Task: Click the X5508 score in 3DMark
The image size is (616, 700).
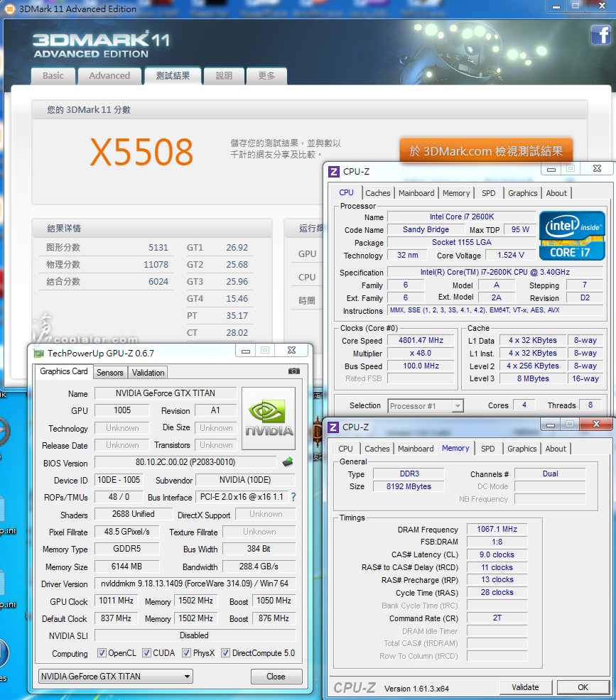Action: point(141,152)
